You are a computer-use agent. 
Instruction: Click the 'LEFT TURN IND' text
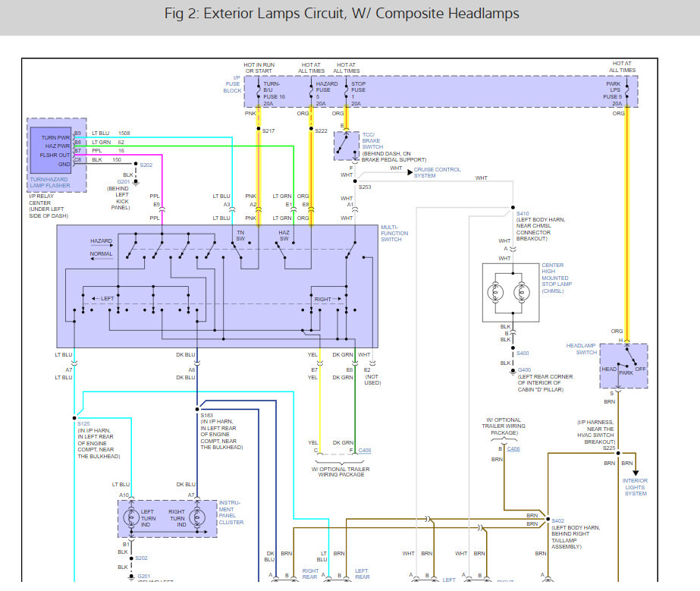[148, 518]
